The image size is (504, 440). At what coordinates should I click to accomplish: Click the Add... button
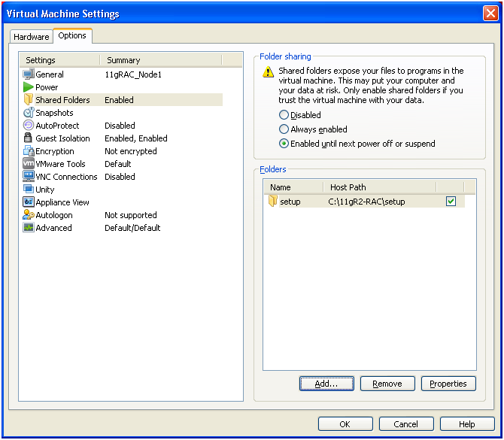[x=326, y=384]
